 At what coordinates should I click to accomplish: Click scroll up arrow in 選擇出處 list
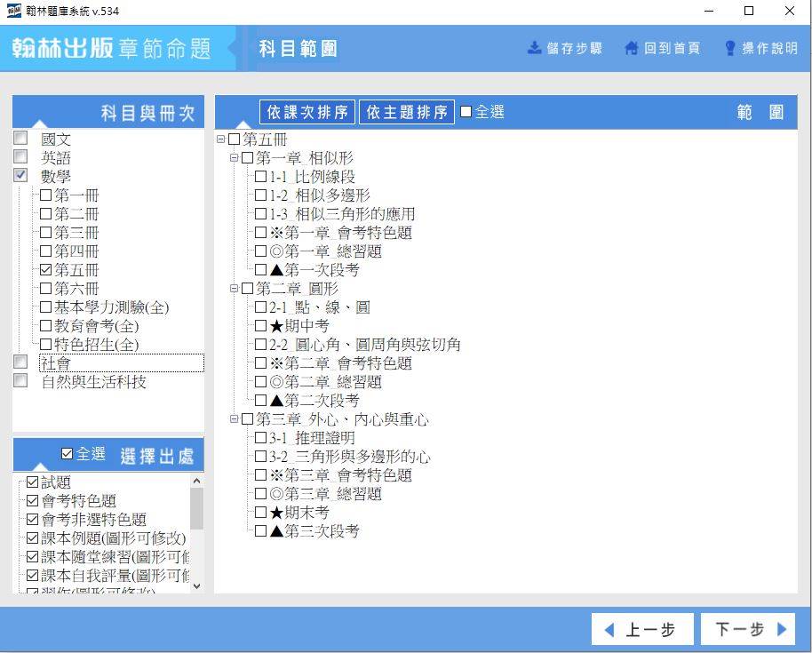(197, 481)
